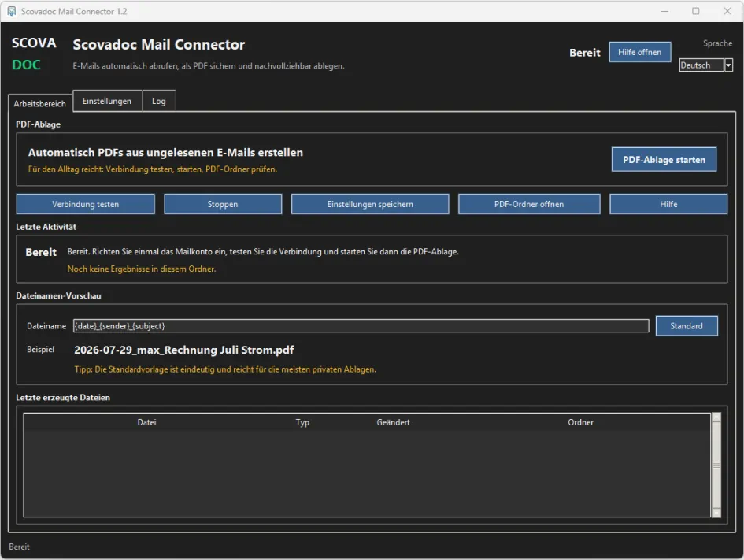Reset filename template with Standard button
Viewport: 744px width, 560px height.
[687, 325]
